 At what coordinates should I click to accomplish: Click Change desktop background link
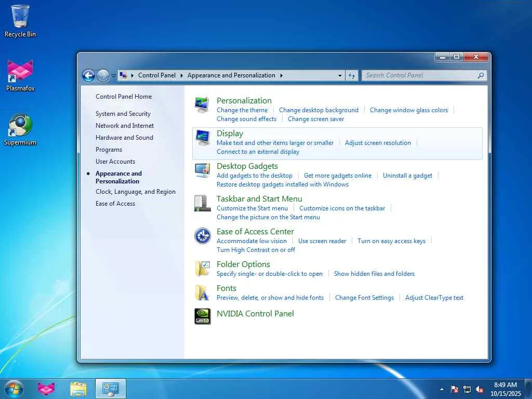(x=318, y=110)
